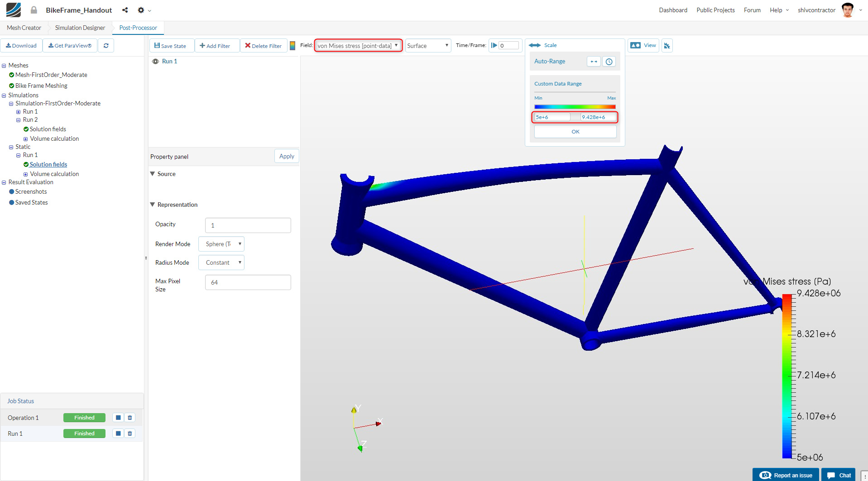Click the eye icon Report an issue
868x481 pixels.
pos(765,475)
